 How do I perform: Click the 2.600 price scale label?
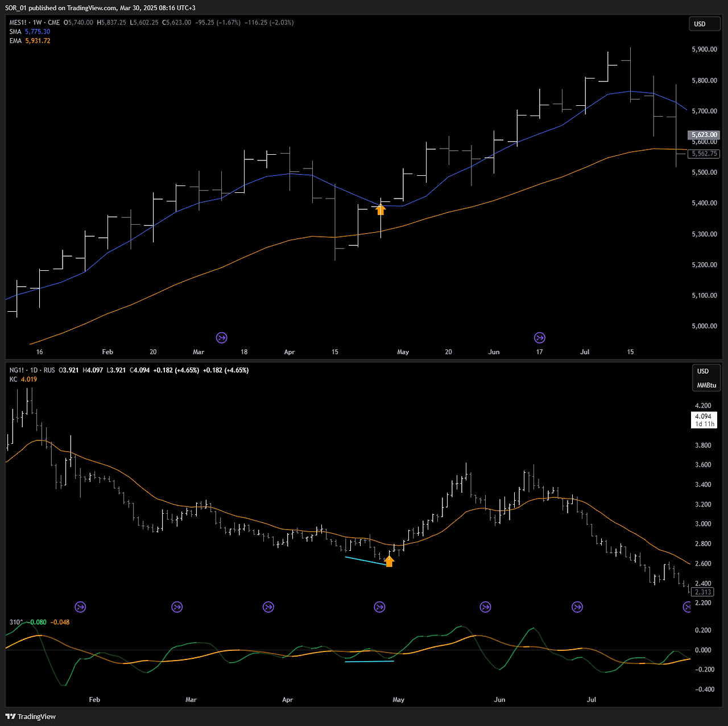pyautogui.click(x=703, y=564)
